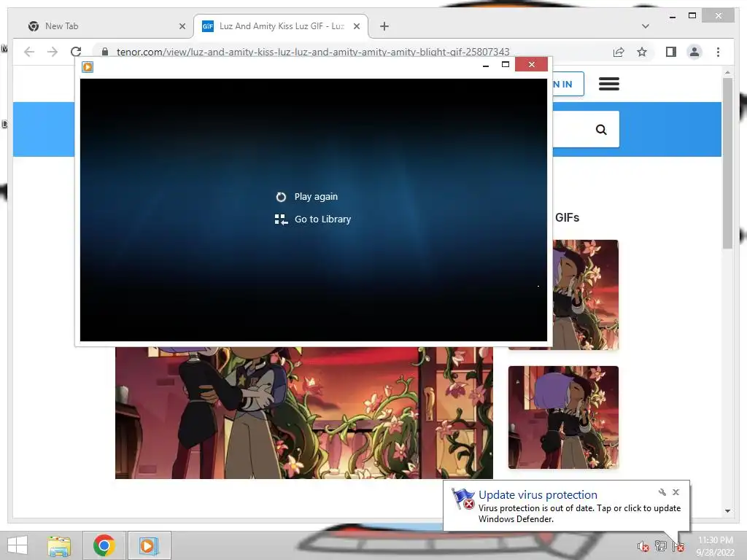The width and height of the screenshot is (747, 560).
Task: Close the media player with the red X
Action: tap(532, 64)
